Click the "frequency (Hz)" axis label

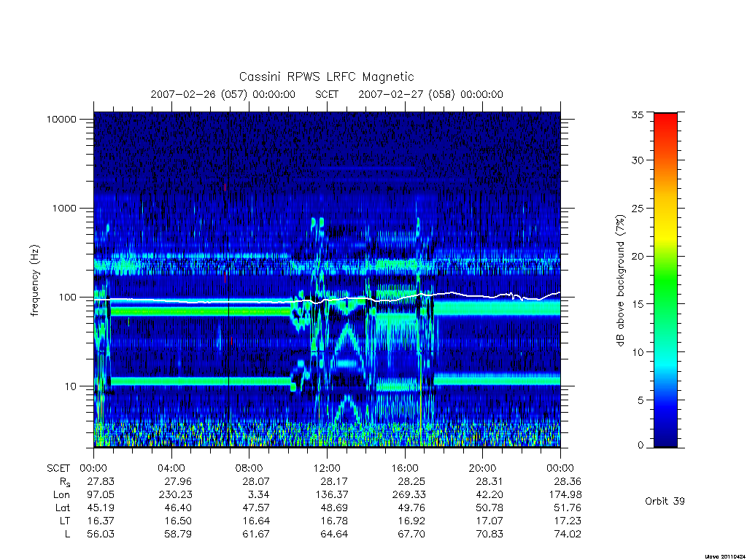(35, 281)
